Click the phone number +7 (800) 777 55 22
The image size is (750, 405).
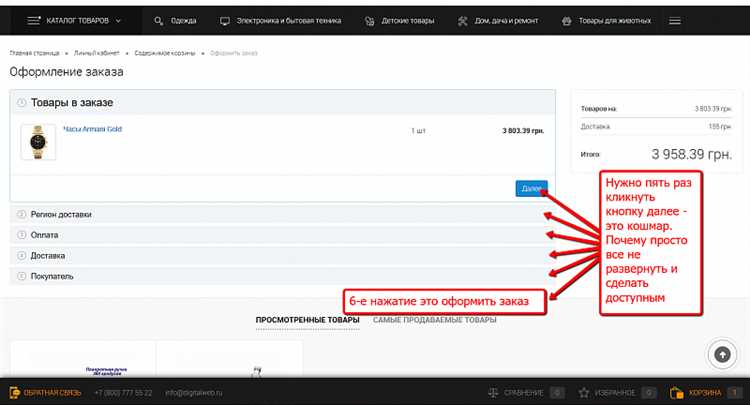point(123,393)
